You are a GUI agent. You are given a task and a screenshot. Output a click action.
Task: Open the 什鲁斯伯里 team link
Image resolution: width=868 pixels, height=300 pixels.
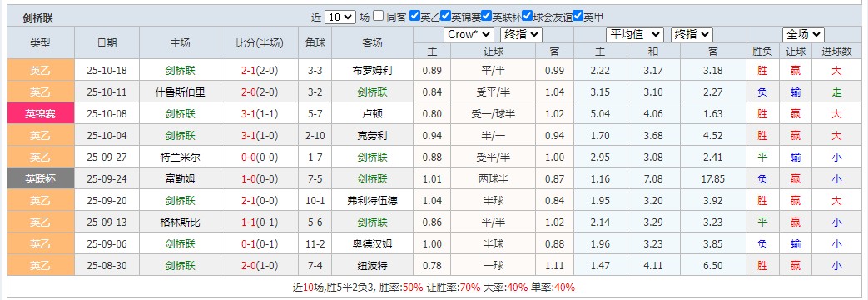point(180,92)
